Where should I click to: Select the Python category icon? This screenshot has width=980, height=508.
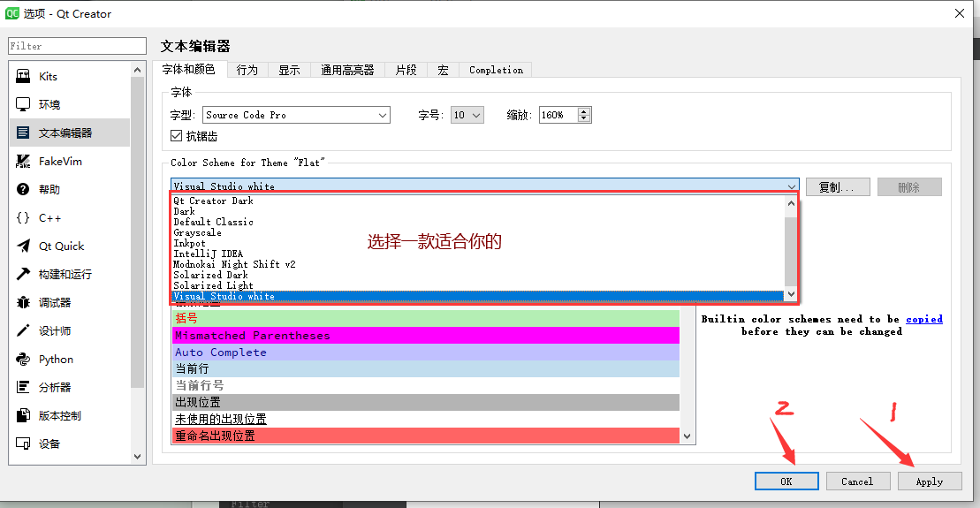(x=23, y=359)
